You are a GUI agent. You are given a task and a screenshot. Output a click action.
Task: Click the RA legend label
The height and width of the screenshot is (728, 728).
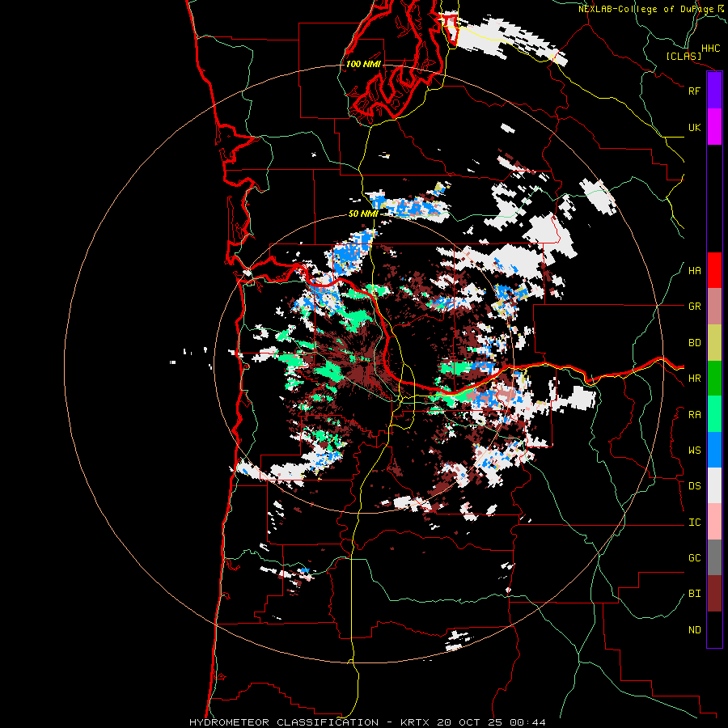click(x=694, y=415)
